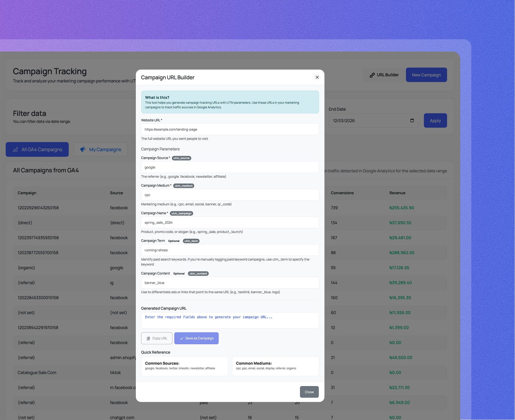Click the clipboard icon on Copy URL
The height and width of the screenshot is (420, 515).
click(x=148, y=339)
